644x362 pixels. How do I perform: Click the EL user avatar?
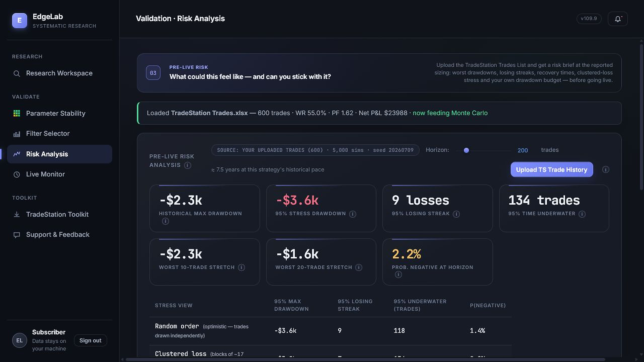pyautogui.click(x=19, y=340)
